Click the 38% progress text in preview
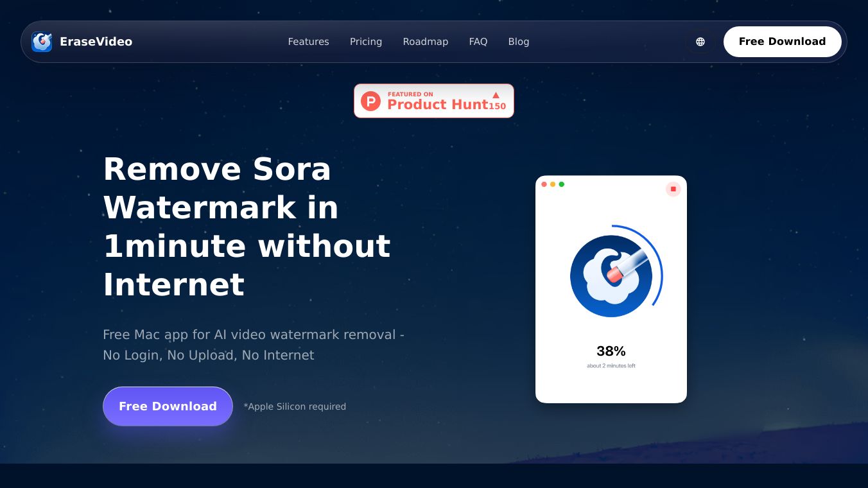The width and height of the screenshot is (868, 488). [x=611, y=351]
